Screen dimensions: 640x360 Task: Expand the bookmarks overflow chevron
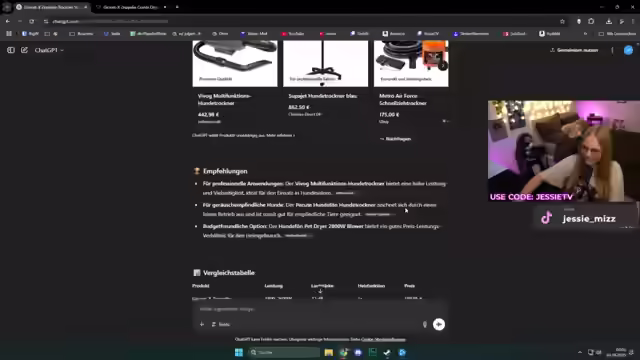click(585, 34)
